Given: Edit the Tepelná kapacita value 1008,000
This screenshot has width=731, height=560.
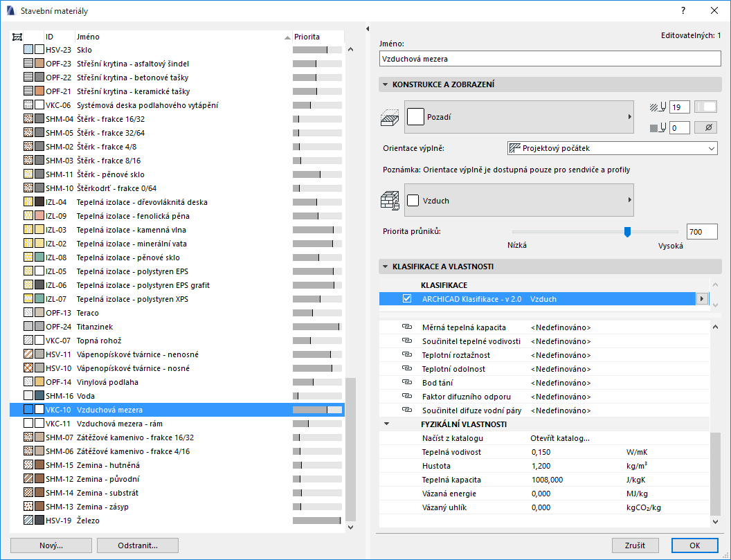Looking at the screenshot, I should coord(547,480).
